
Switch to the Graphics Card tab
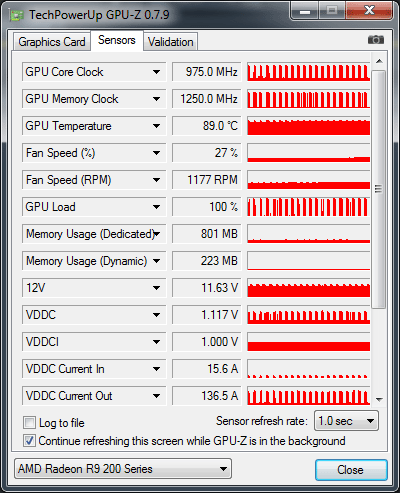(x=52, y=42)
